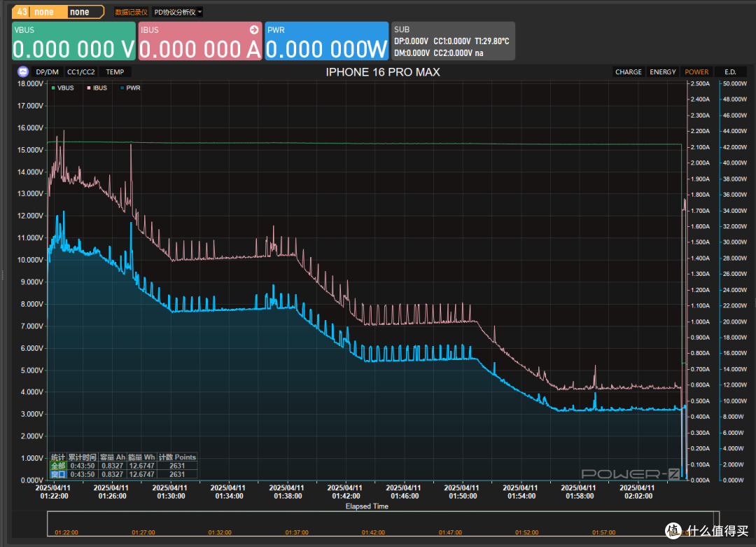Click the IPHONE 16 PRO MAX chart title
The height and width of the screenshot is (547, 756).
(383, 72)
